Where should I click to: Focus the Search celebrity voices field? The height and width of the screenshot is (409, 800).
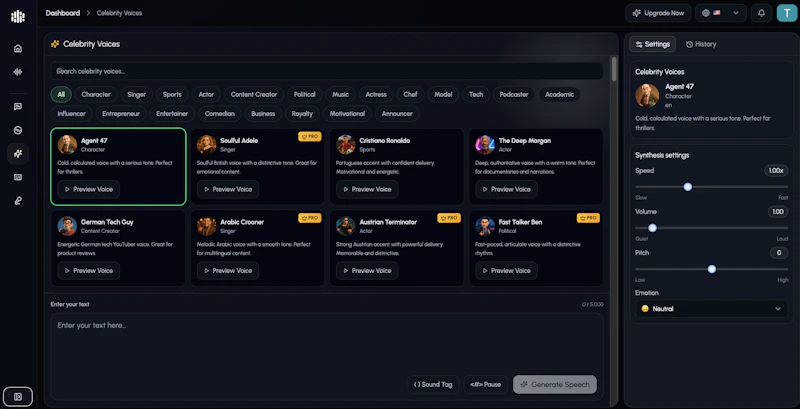[x=327, y=71]
